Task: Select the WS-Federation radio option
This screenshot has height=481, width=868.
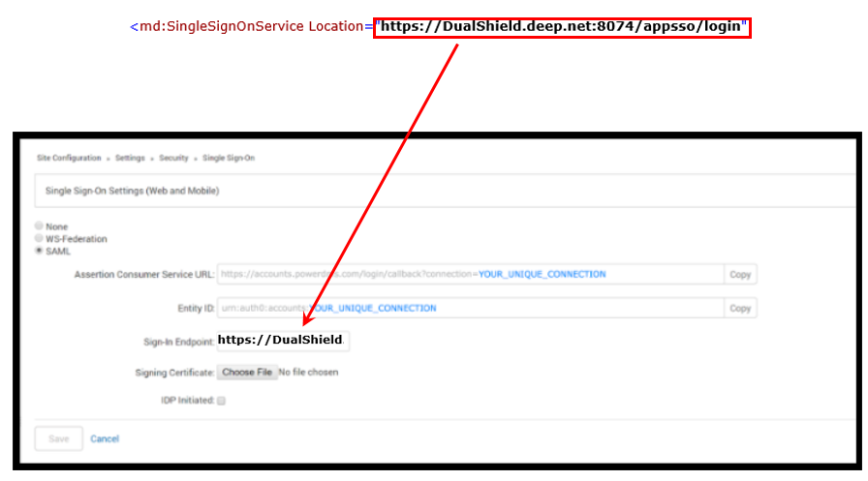Action: [39, 238]
